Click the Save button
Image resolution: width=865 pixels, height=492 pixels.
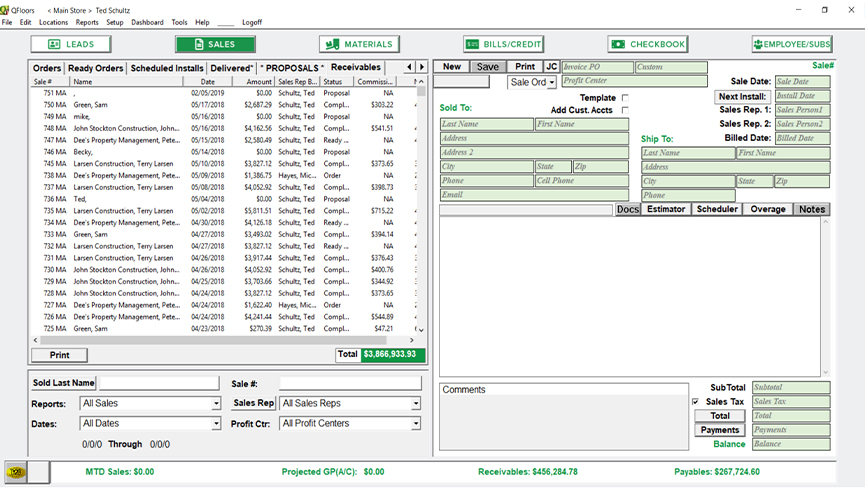(488, 67)
